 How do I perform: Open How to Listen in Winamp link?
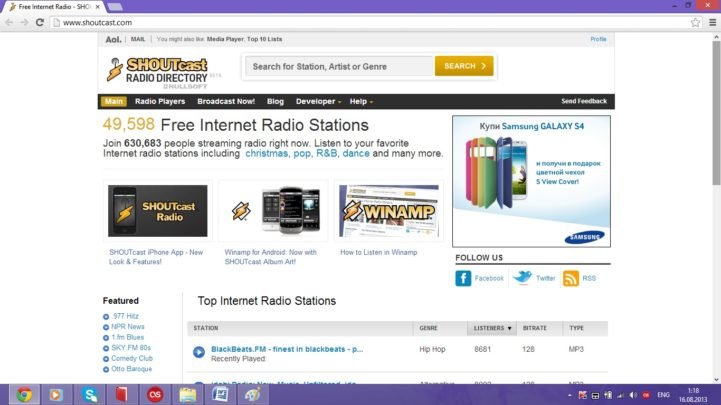pos(378,252)
